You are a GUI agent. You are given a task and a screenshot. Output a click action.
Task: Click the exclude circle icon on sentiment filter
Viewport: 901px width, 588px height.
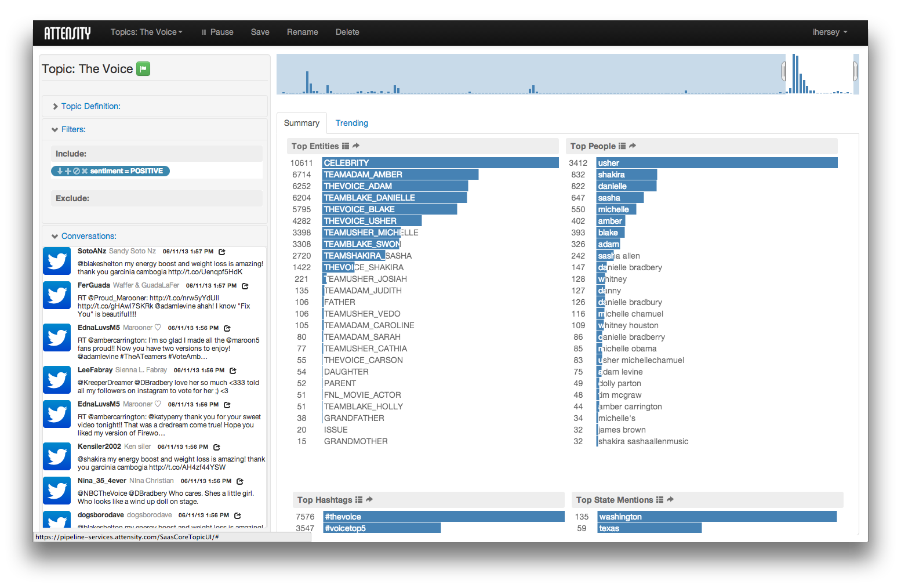[x=76, y=171]
